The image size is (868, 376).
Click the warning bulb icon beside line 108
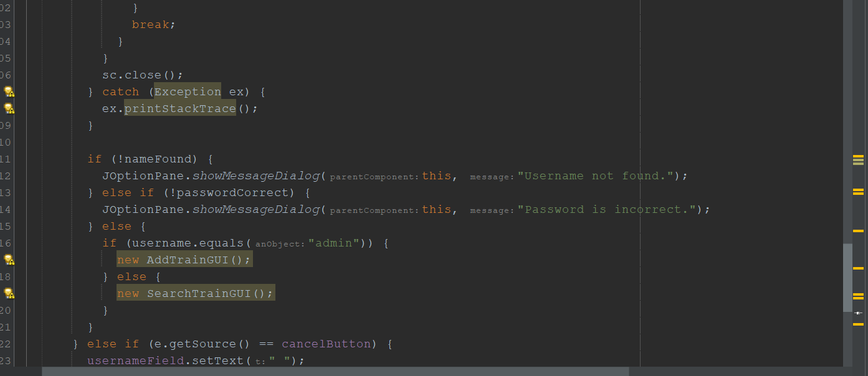point(9,108)
